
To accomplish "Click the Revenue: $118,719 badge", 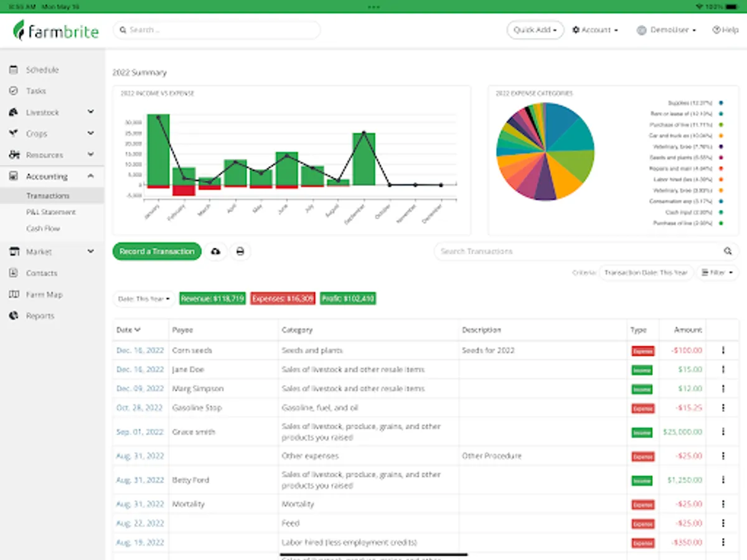I will tap(212, 299).
